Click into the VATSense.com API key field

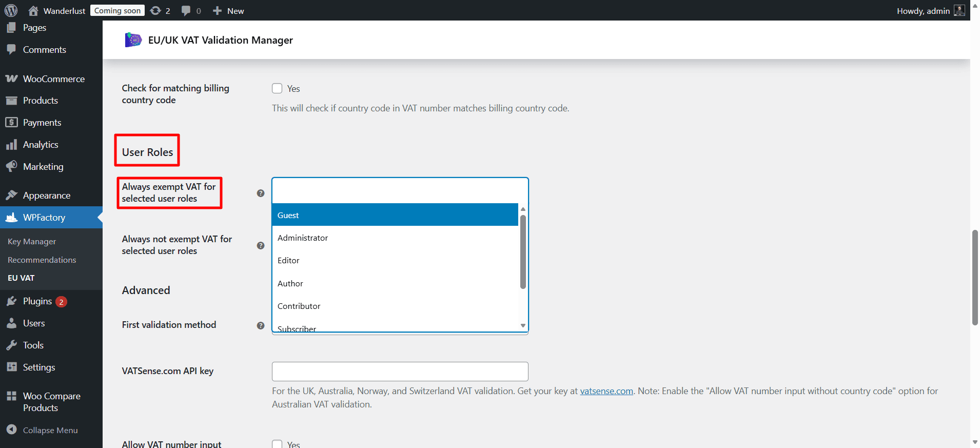(400, 372)
